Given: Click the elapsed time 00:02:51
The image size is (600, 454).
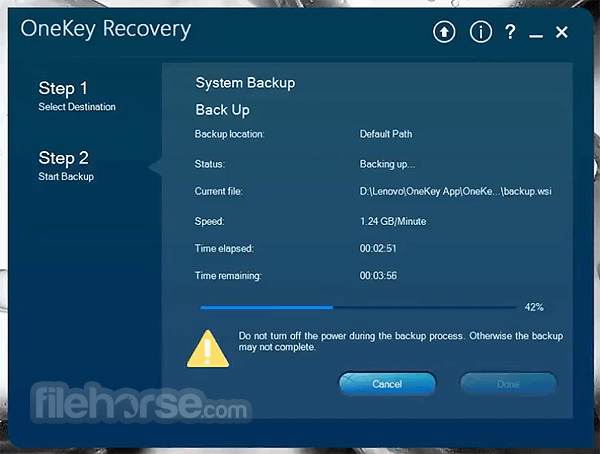Looking at the screenshot, I should click(378, 248).
